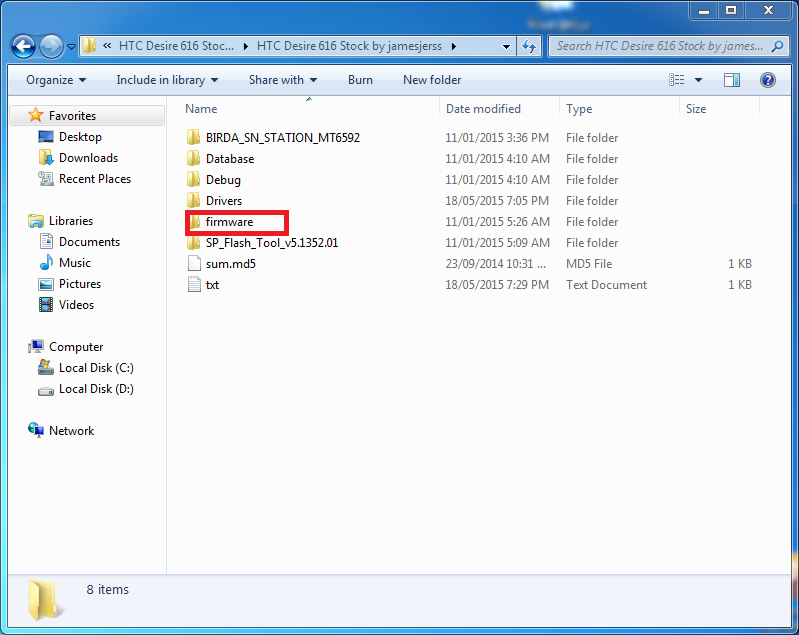Select the txt text document icon
Screen dimensions: 799x635
click(194, 284)
